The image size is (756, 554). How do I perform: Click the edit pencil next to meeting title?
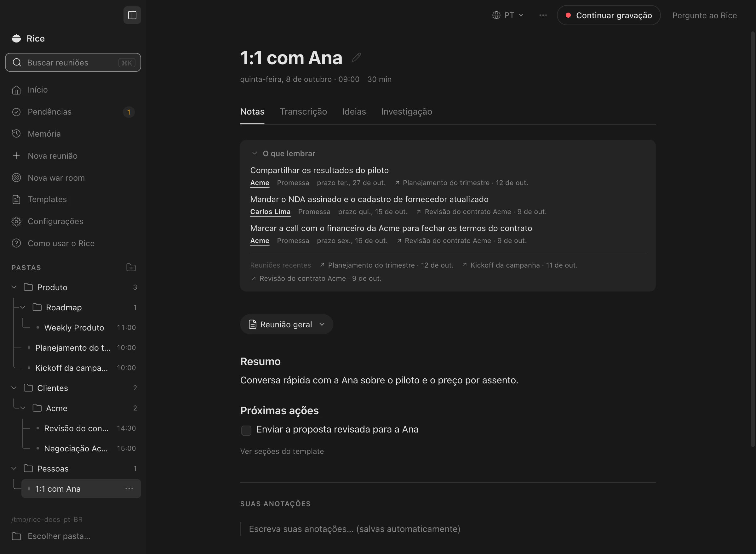[x=356, y=57]
